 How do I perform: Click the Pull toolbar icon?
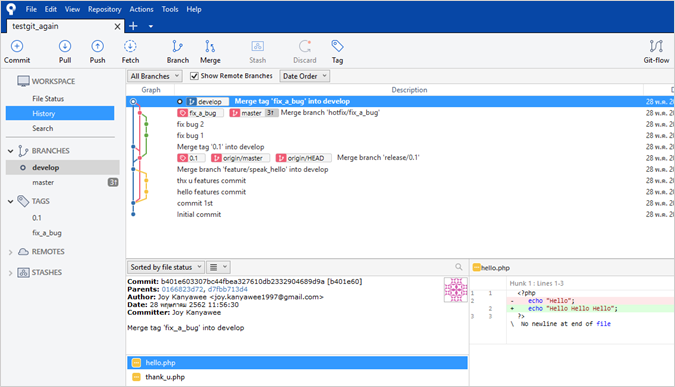click(x=65, y=52)
